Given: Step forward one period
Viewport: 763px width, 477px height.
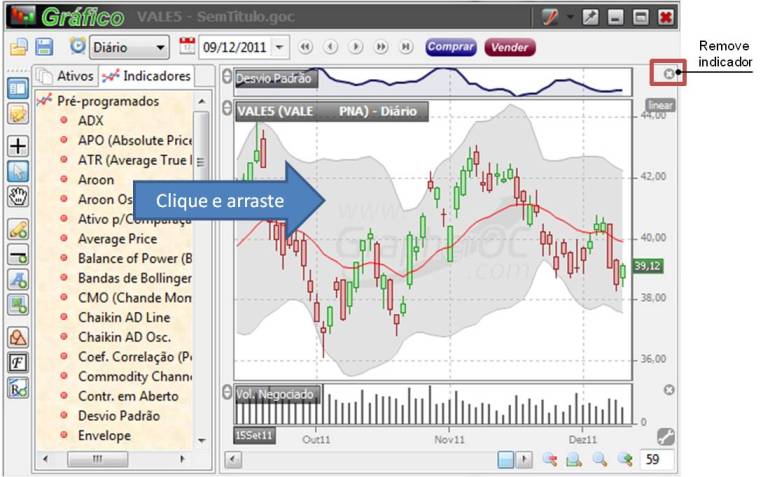Looking at the screenshot, I should point(356,47).
